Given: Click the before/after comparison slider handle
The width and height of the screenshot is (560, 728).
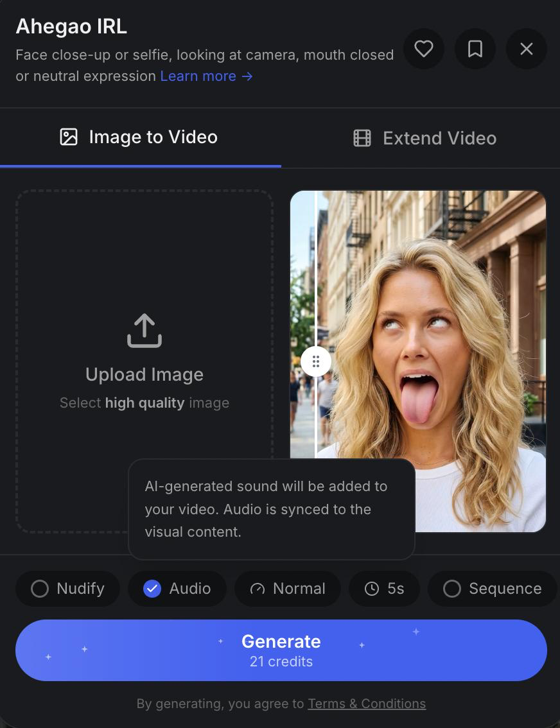Looking at the screenshot, I should coord(316,361).
